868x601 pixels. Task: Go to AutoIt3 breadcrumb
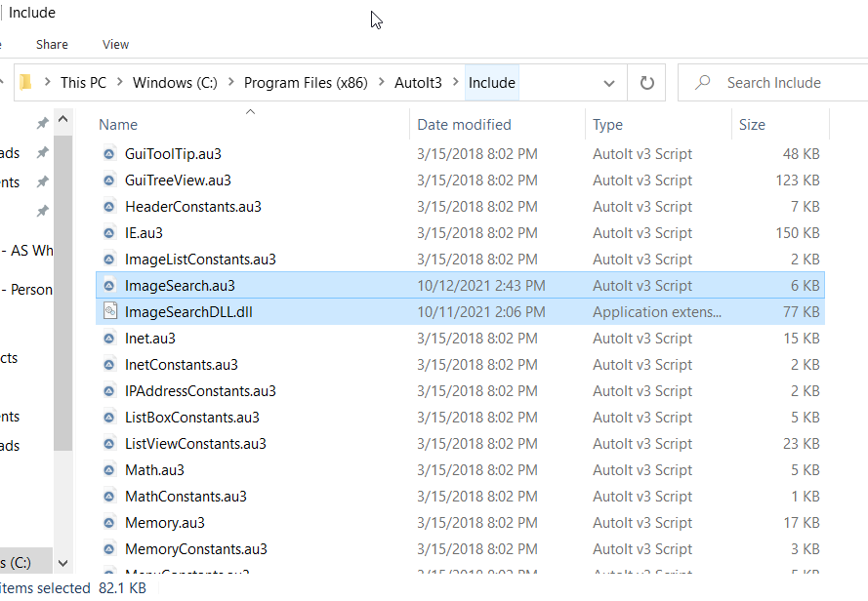tap(418, 83)
